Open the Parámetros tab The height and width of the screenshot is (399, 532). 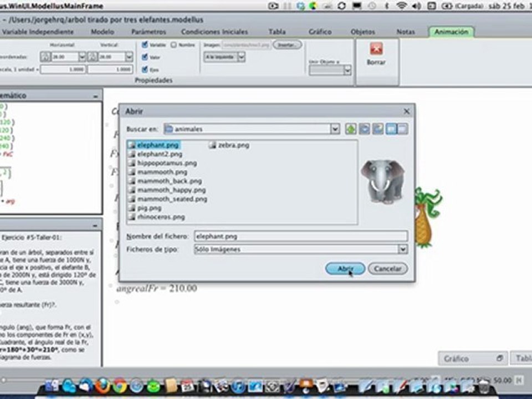click(x=149, y=32)
